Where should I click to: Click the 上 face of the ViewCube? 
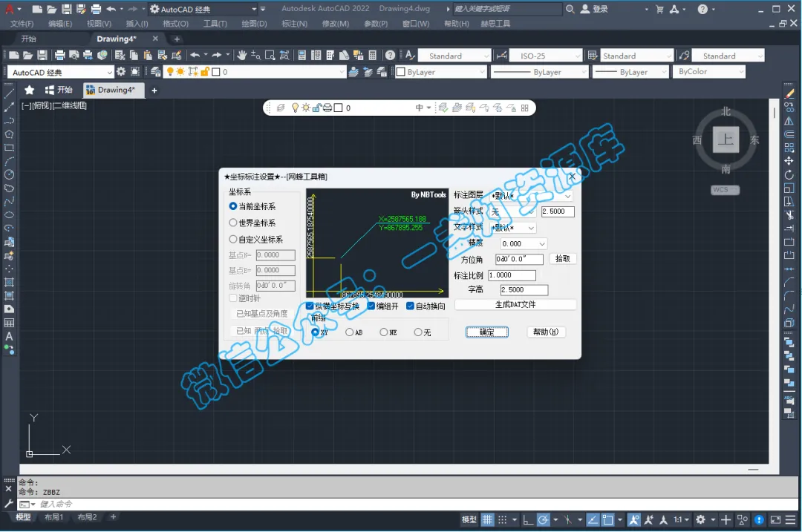pyautogui.click(x=726, y=139)
